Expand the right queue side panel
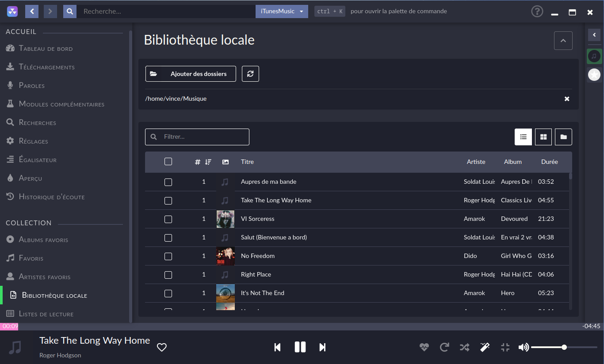The image size is (604, 364). point(594,35)
